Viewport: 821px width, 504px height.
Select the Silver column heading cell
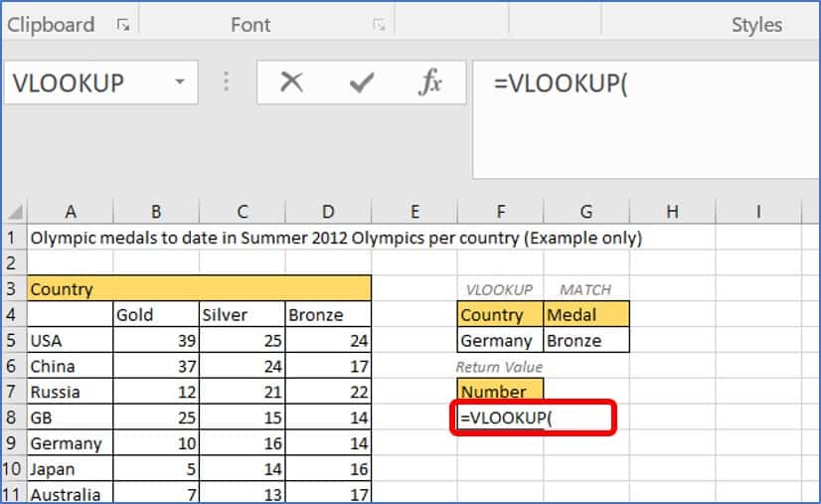coord(242,315)
